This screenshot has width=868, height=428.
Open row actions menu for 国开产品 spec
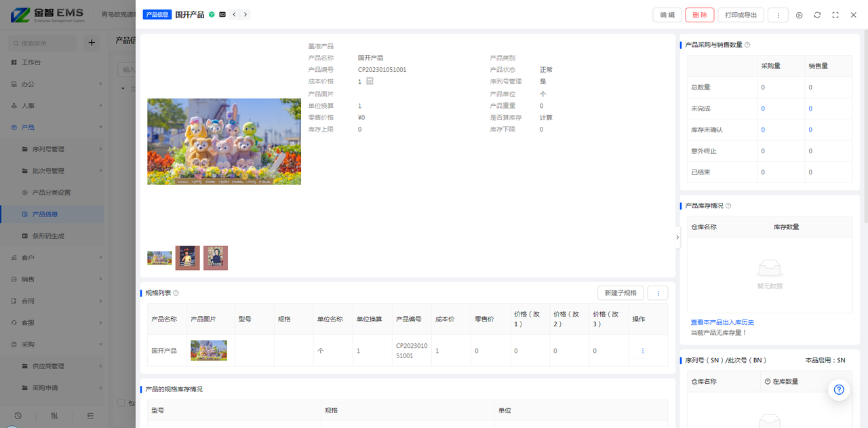point(642,351)
